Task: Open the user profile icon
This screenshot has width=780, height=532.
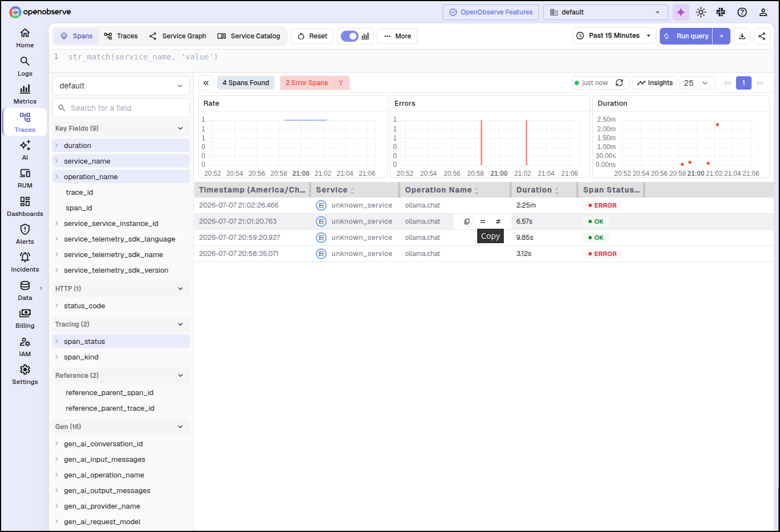Action: (763, 12)
